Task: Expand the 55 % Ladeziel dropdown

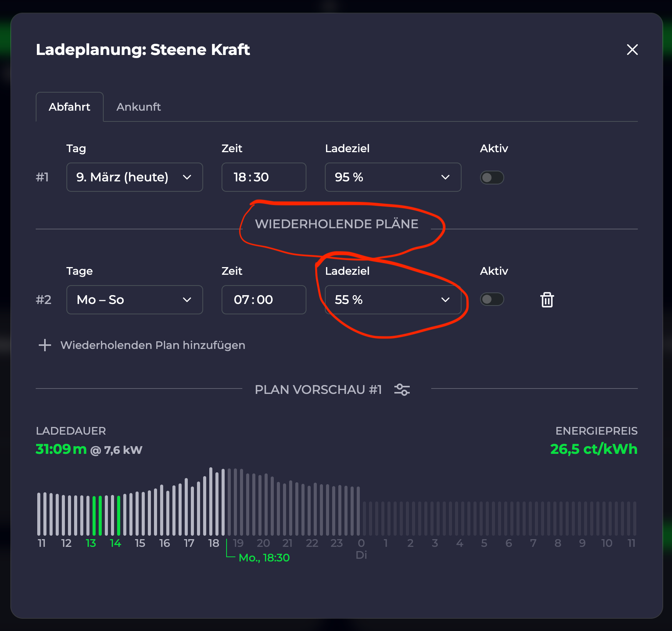Action: point(392,300)
